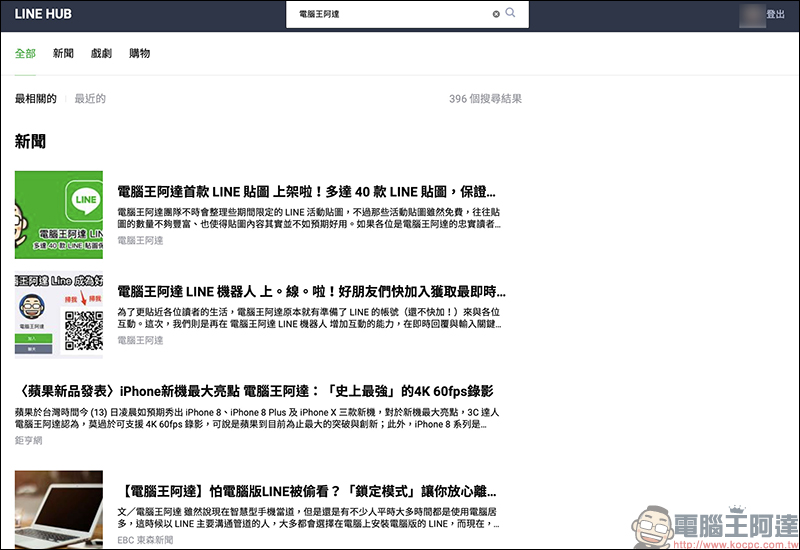Viewport: 800px width, 550px height.
Task: Click the 新聞 section heading
Action: [x=30, y=141]
